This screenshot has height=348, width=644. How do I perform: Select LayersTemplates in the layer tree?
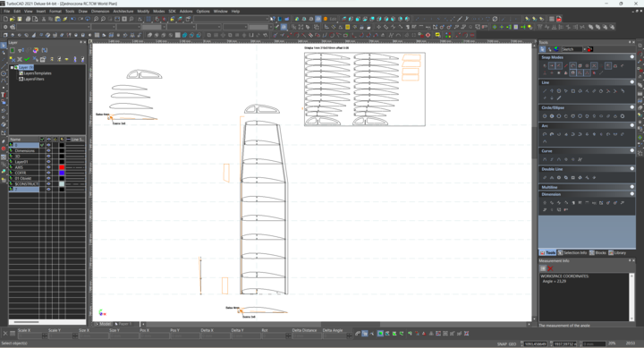pyautogui.click(x=37, y=73)
